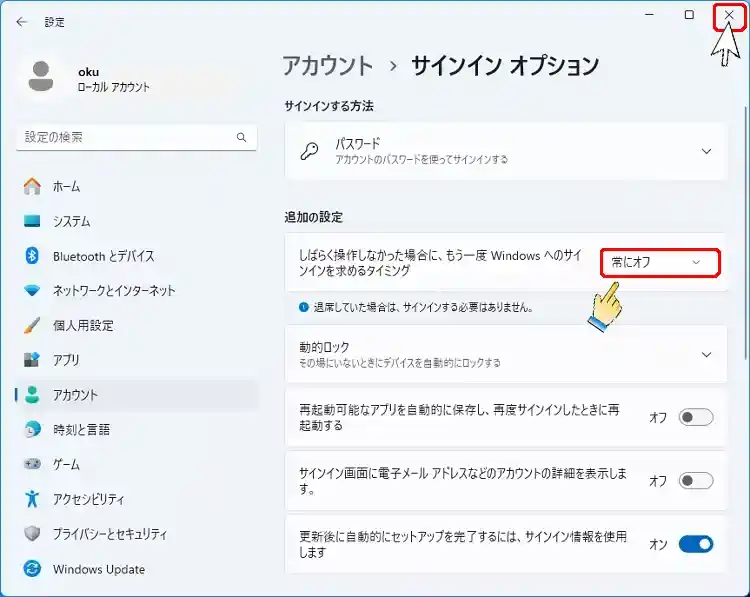The height and width of the screenshot is (597, 750).
Task: Minimize the settings window
Action: point(649,15)
